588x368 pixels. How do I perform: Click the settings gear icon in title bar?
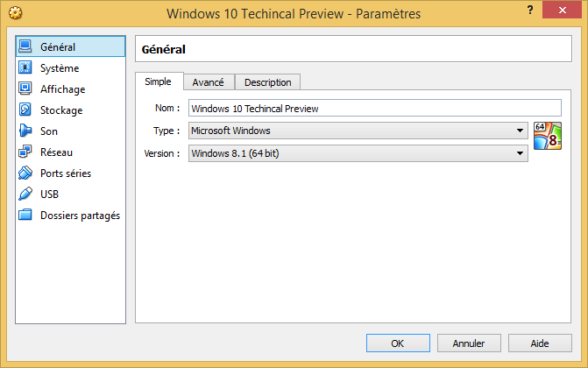[16, 13]
